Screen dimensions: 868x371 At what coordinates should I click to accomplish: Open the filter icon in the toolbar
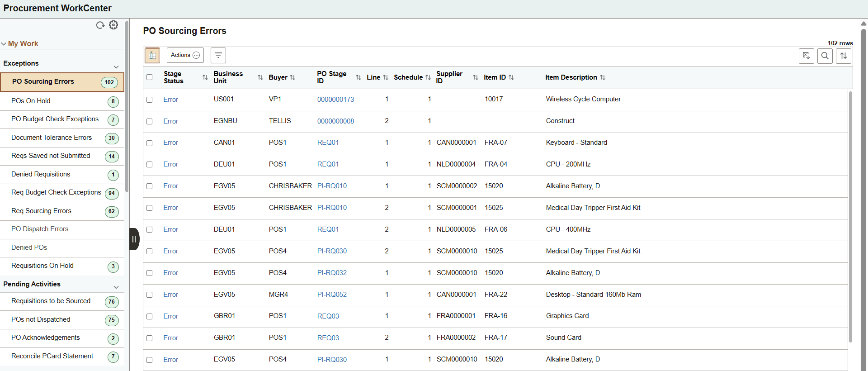point(218,55)
